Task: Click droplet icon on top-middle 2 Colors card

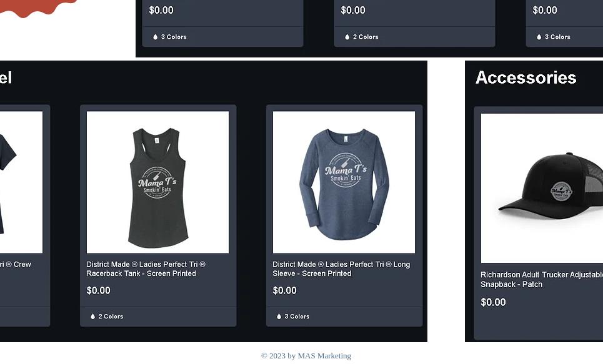Action: coord(347,37)
